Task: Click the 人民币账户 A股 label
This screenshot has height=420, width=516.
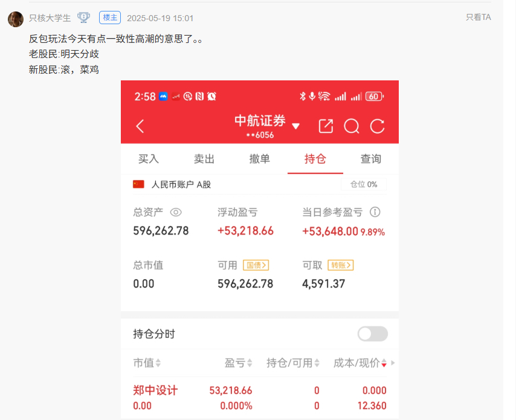Action: 181,184
